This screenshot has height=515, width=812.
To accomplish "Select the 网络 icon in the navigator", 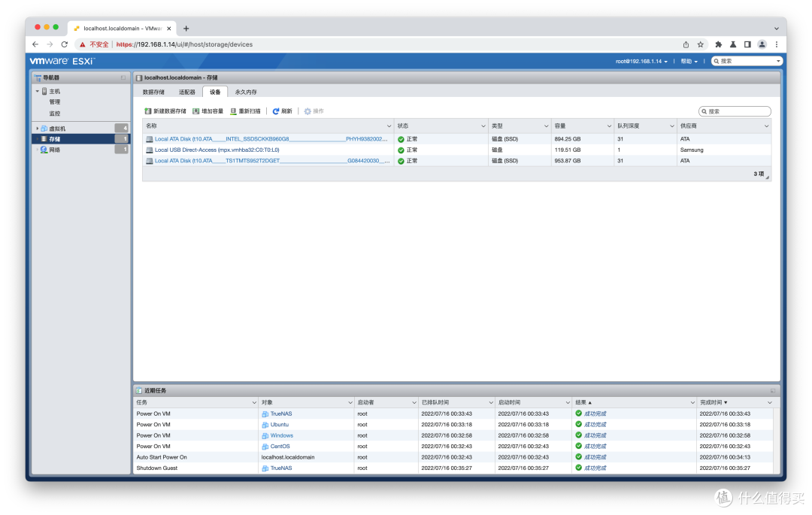I will (43, 150).
